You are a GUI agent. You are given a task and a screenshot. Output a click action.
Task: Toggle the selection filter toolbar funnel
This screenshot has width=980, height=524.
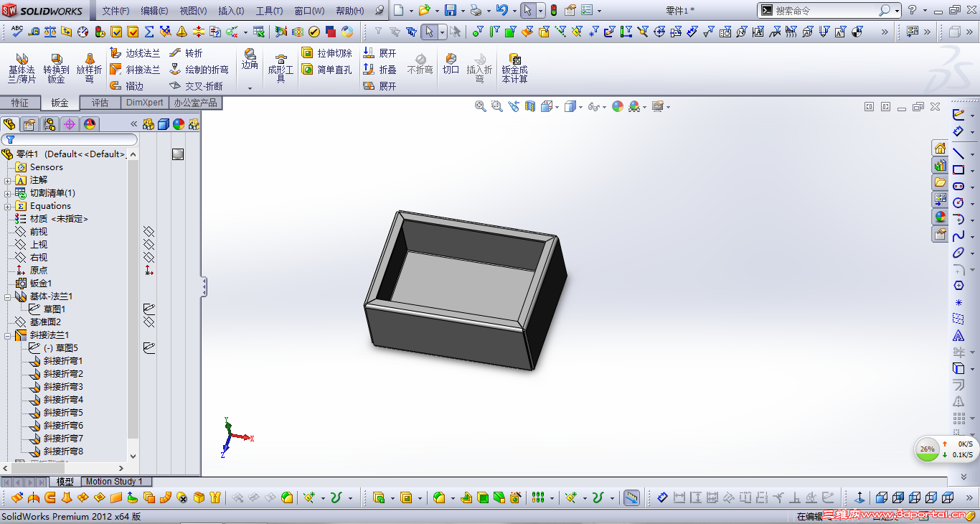[379, 32]
